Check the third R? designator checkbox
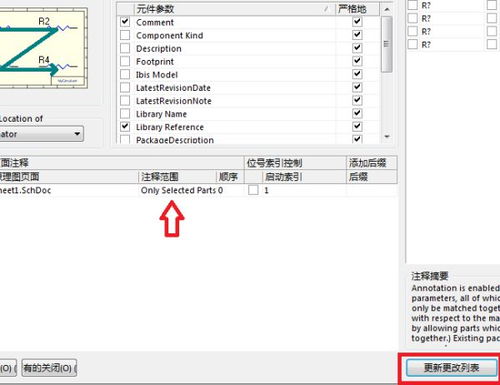The height and width of the screenshot is (385, 500). point(413,31)
